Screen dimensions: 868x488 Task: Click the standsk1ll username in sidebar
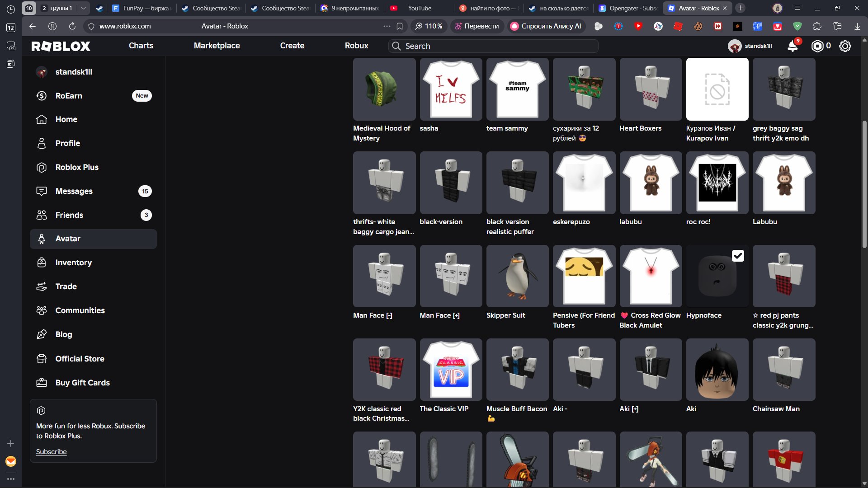click(74, 72)
